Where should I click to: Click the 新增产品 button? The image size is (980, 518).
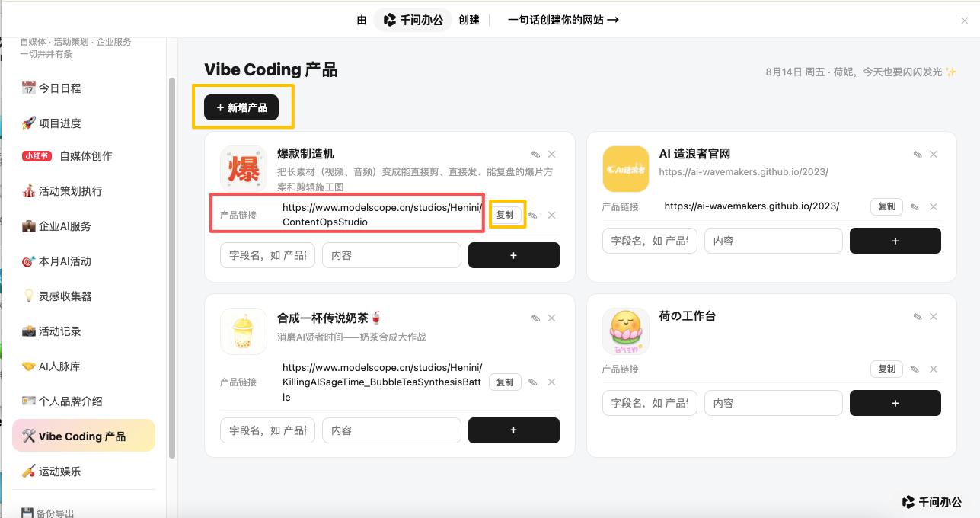[x=241, y=108]
